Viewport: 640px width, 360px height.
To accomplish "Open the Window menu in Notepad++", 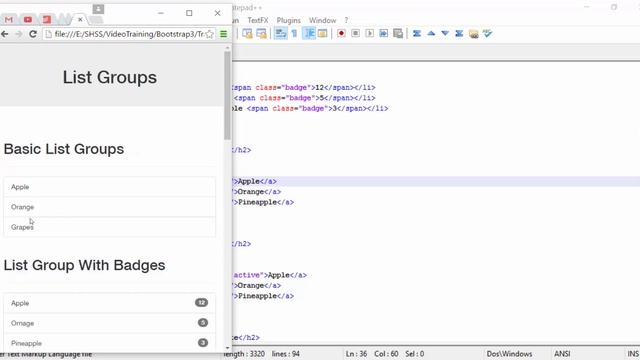I will (x=322, y=20).
